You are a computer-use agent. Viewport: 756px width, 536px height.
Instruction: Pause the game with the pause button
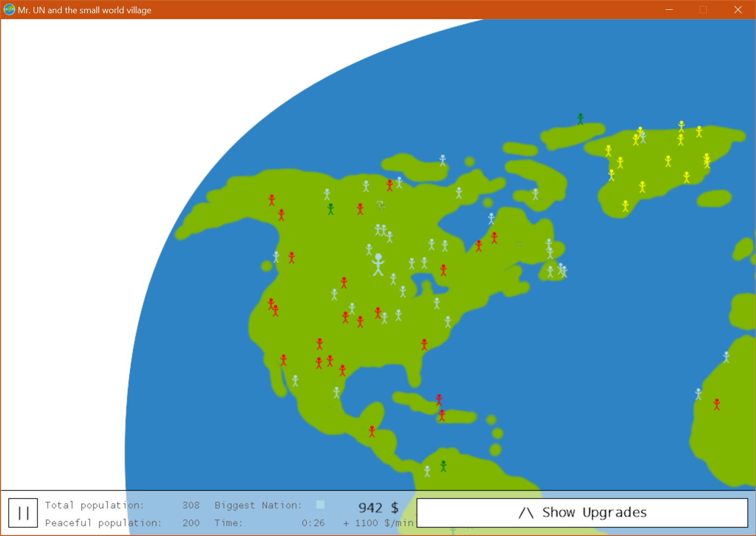[x=23, y=513]
